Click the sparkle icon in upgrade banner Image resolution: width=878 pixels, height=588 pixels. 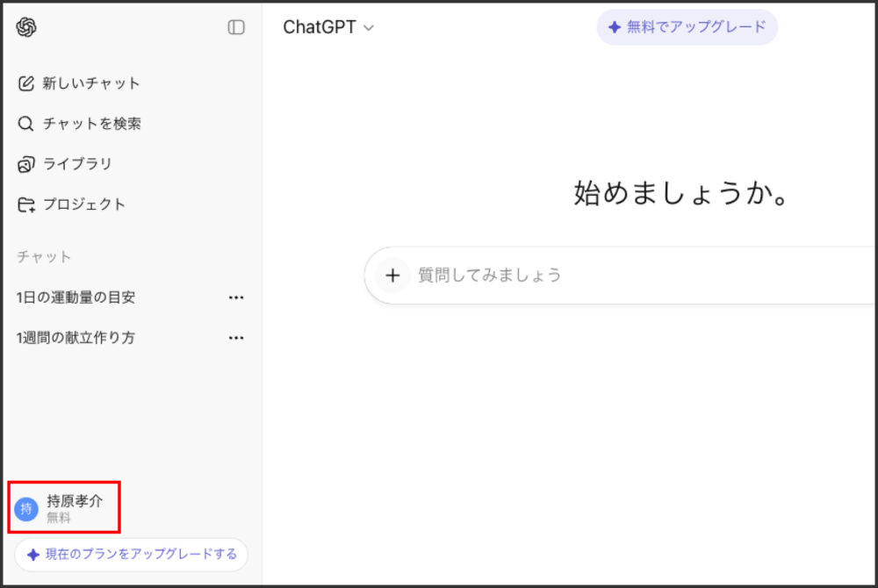point(615,27)
